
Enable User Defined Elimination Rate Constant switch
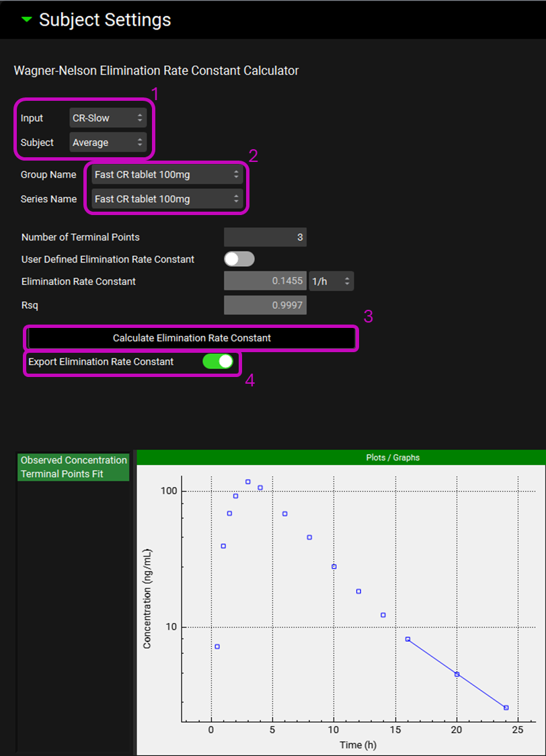[x=239, y=259]
